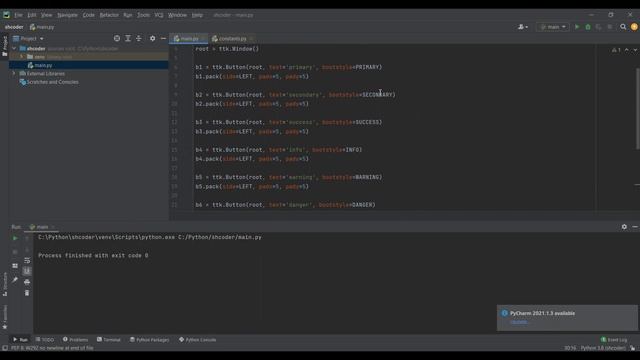Go to previous highlighted problem arrow
The width and height of the screenshot is (640, 360).
coord(627,50)
